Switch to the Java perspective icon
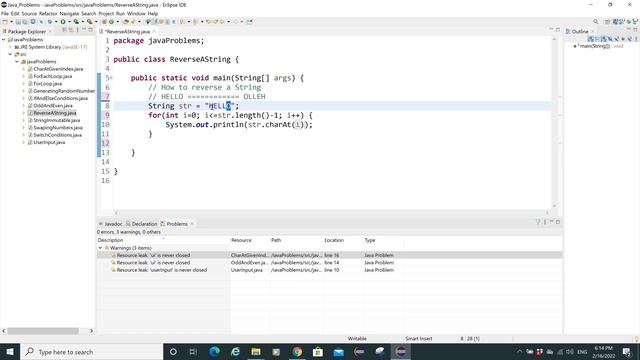 click(x=616, y=22)
